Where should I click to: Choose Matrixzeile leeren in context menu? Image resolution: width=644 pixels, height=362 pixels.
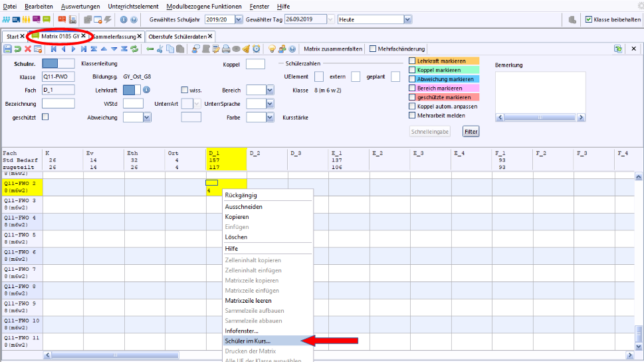click(x=268, y=300)
